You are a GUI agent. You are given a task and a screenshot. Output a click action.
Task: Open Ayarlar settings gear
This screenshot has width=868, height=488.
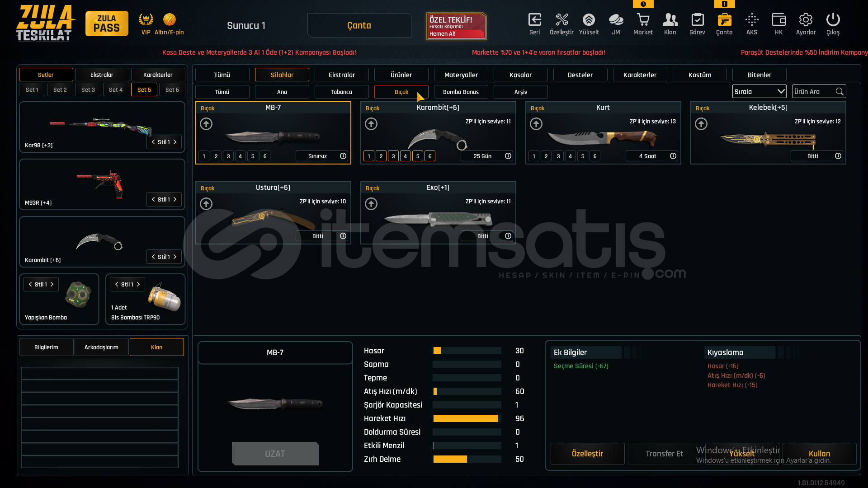[x=806, y=20]
